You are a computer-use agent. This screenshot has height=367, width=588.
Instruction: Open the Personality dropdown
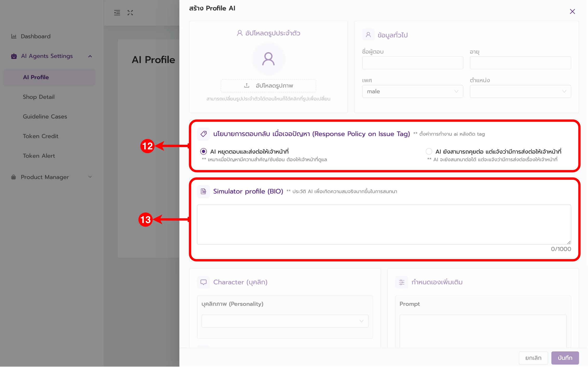(x=285, y=321)
